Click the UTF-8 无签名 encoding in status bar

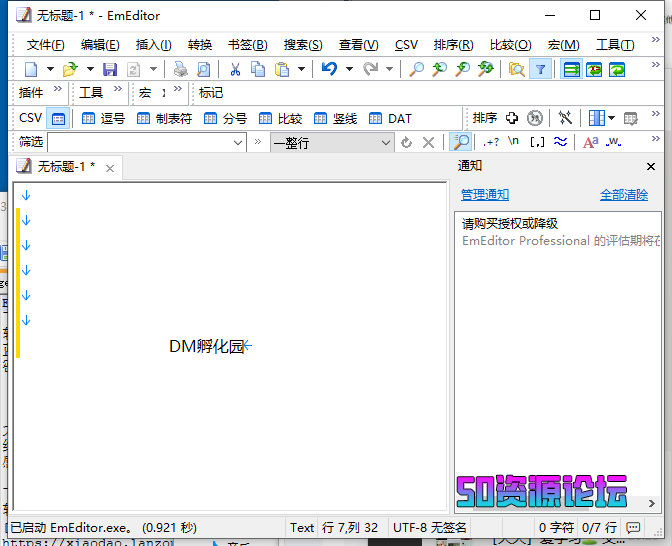coord(429,528)
